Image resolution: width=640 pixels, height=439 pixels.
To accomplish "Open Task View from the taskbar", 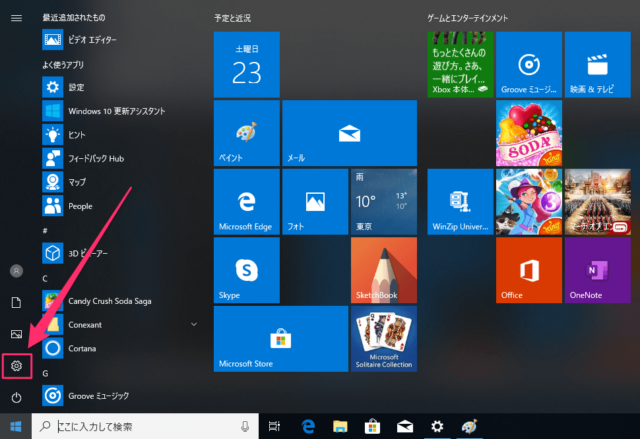I will [274, 426].
